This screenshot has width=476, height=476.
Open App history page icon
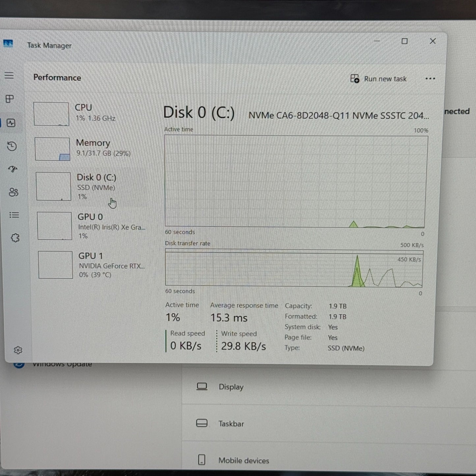(x=12, y=146)
